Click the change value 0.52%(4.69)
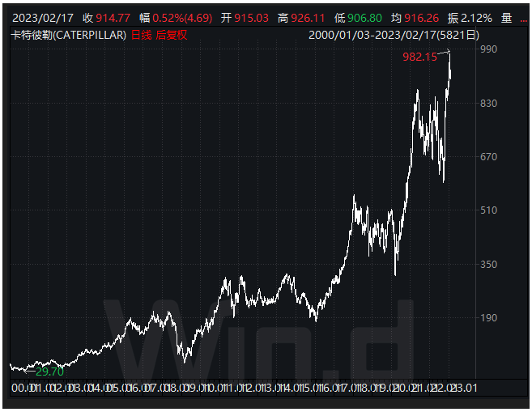This screenshot has height=412, width=532. pos(182,18)
